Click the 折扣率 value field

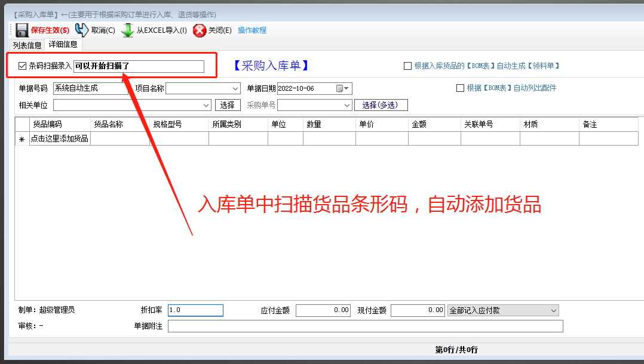tap(195, 310)
